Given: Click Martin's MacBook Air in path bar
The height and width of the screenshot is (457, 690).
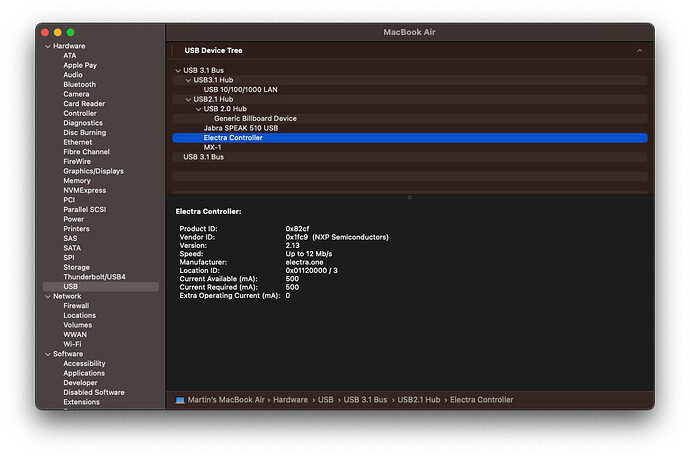Looking at the screenshot, I should 226,400.
